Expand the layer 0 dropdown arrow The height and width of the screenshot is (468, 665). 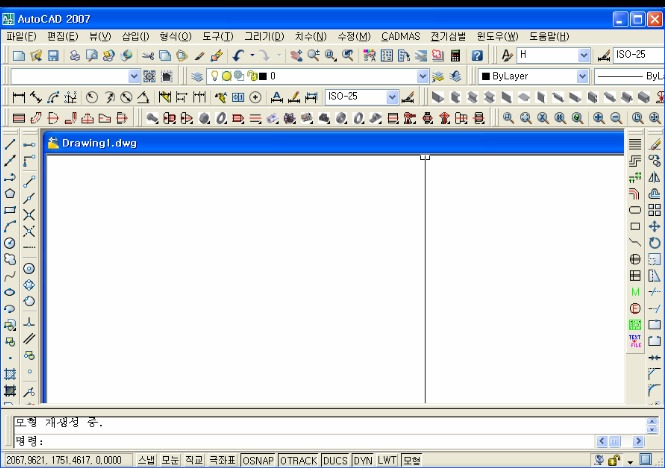point(422,76)
